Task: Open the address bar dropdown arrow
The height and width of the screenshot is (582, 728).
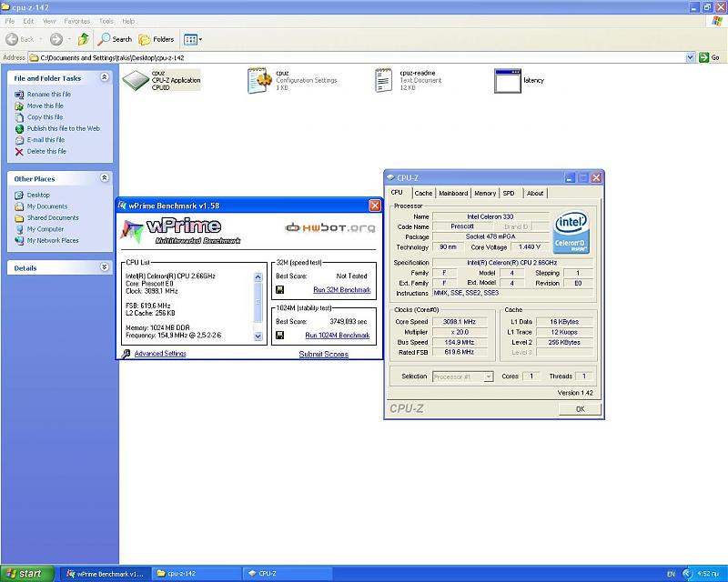Action: point(691,57)
